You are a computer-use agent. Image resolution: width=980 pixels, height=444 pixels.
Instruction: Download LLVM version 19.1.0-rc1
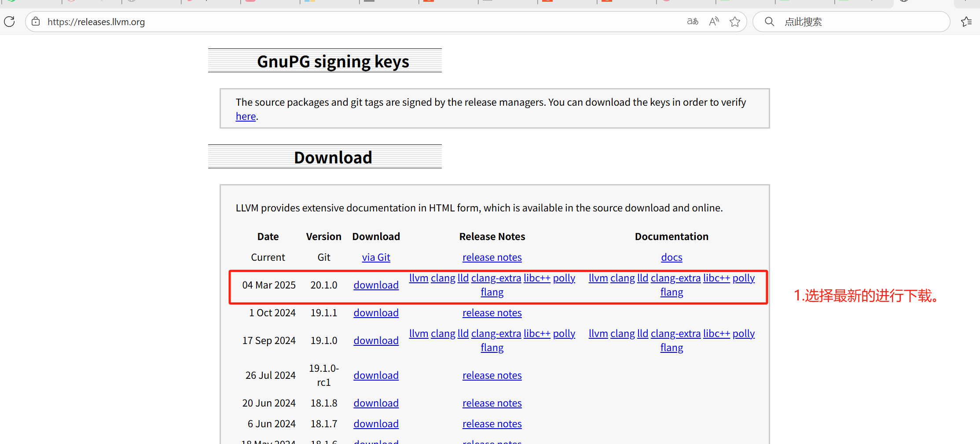tap(376, 375)
